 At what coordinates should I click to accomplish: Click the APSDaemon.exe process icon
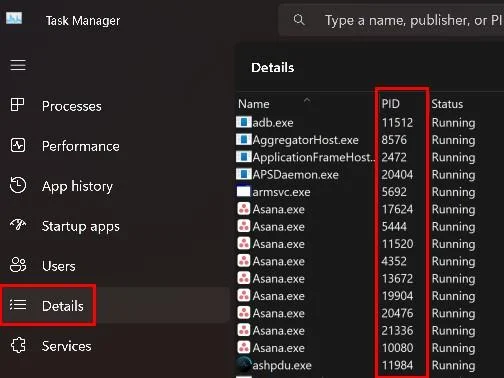pos(244,174)
